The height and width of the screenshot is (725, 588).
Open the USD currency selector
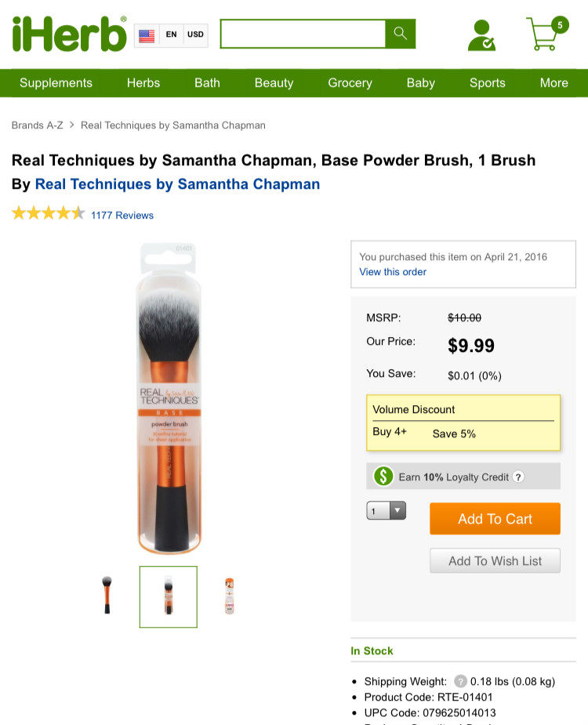tap(195, 35)
